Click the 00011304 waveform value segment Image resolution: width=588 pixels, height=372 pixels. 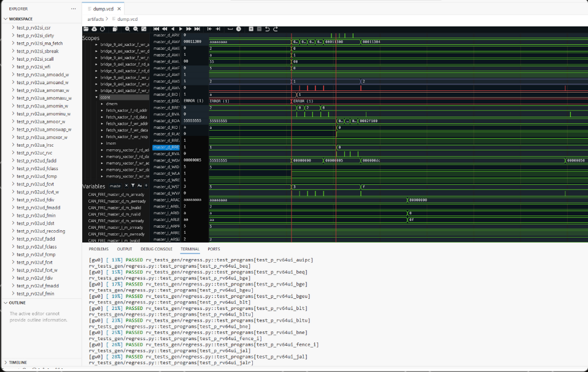pyautogui.click(x=371, y=42)
